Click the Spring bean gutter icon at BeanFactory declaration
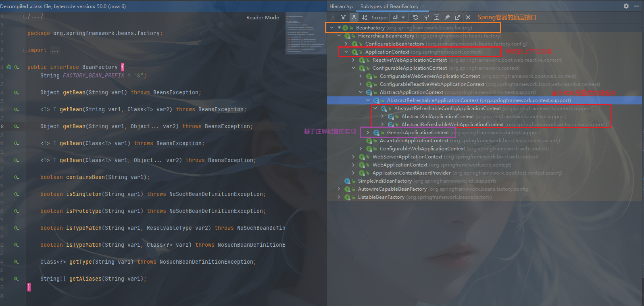The height and width of the screenshot is (306, 644). [9, 67]
